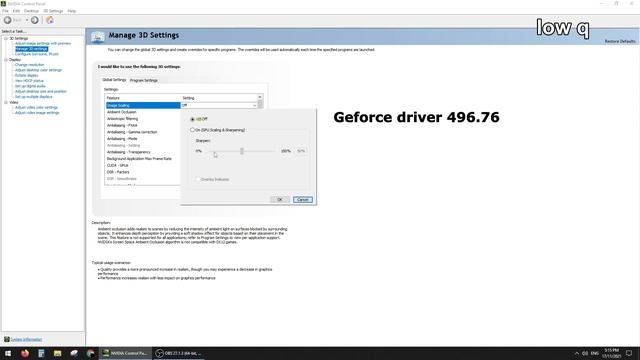
Task: Collapse the Video tree node
Action: (6, 102)
